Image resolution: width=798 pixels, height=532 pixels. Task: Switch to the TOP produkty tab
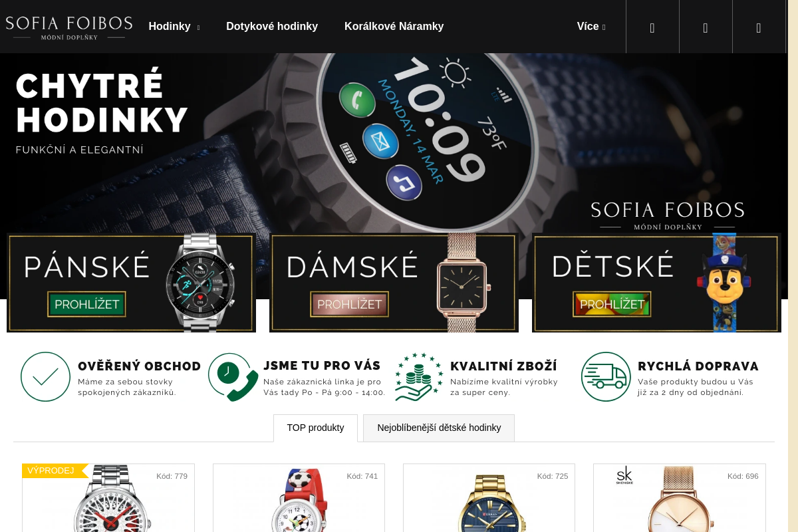click(x=315, y=428)
